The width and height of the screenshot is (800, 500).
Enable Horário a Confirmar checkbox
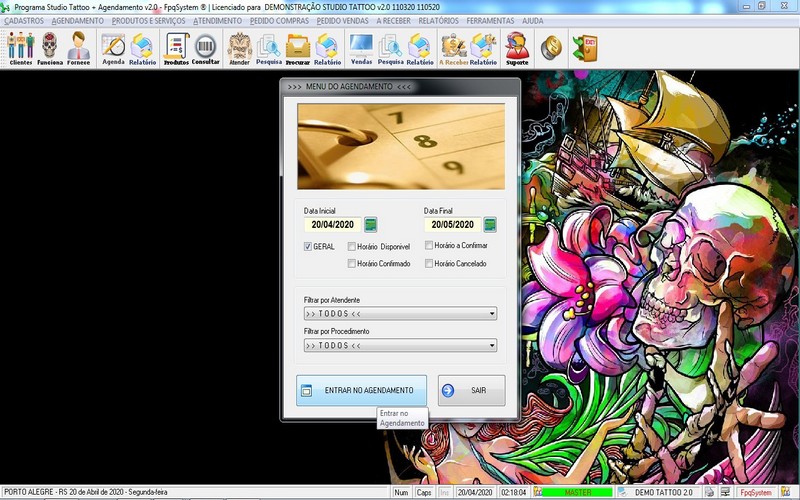(429, 245)
